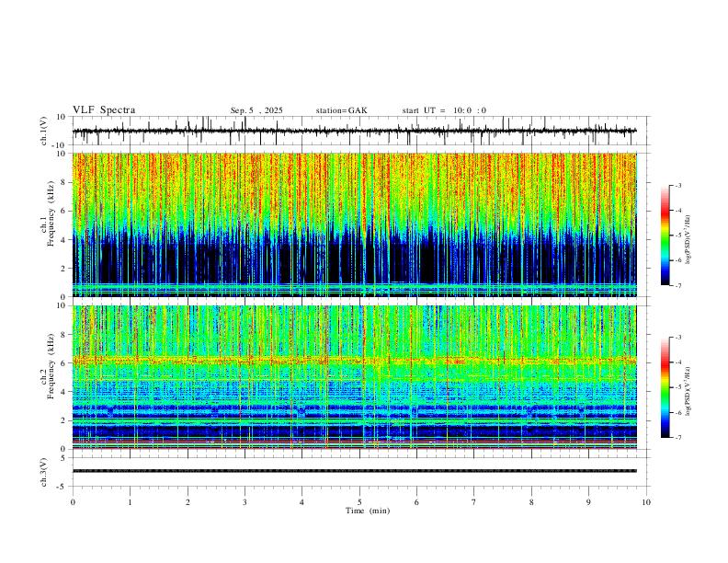Screen dimensions: 728x563
Task: Click the '6' kHz tick of ch.2 spectrogram
Action: click(x=63, y=363)
